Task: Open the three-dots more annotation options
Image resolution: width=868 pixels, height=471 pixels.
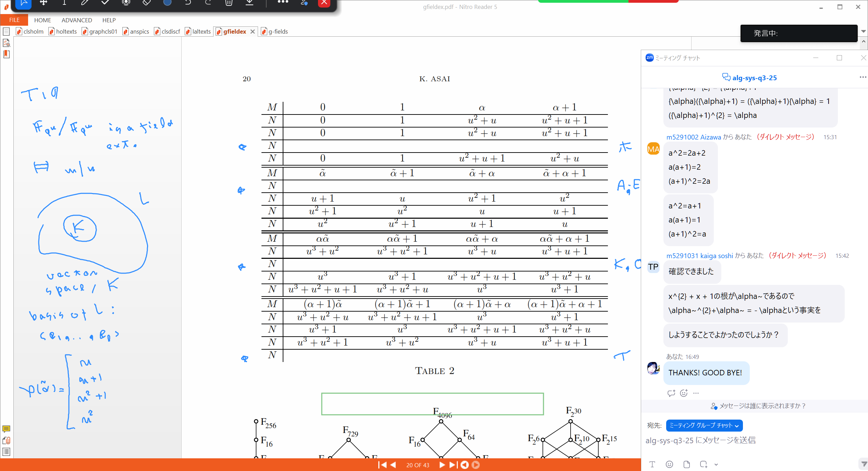Action: click(283, 2)
